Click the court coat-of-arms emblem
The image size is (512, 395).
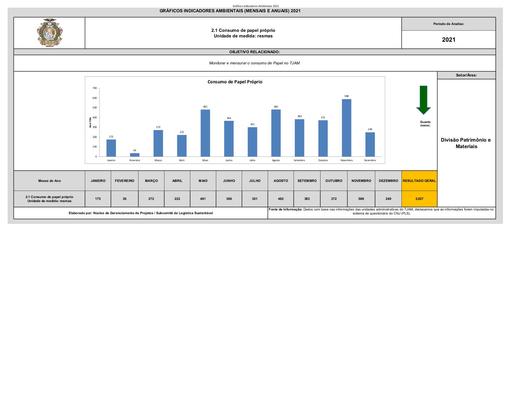(x=50, y=33)
